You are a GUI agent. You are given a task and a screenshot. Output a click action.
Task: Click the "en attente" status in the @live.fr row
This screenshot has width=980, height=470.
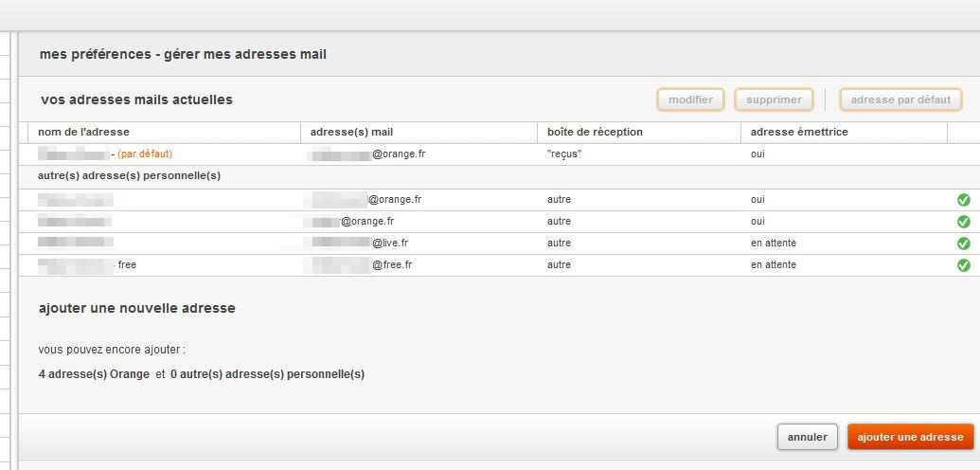pos(774,244)
